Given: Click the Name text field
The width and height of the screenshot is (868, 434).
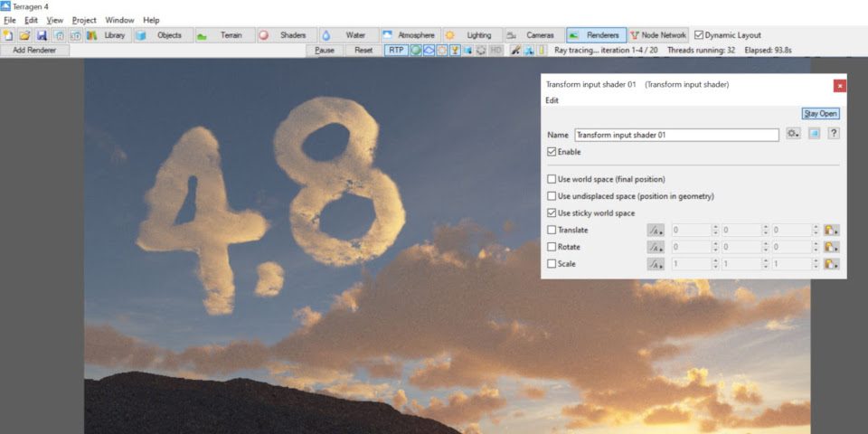Looking at the screenshot, I should tap(676, 135).
